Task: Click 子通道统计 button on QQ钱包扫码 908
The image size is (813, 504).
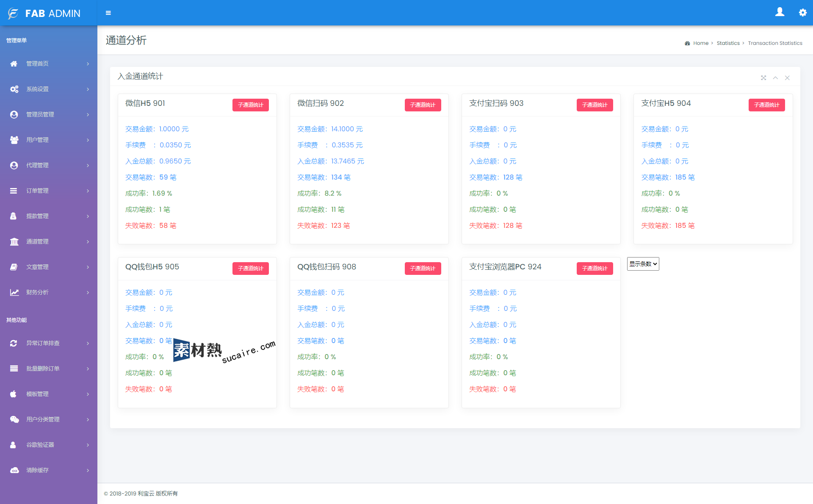Action: [x=423, y=269]
